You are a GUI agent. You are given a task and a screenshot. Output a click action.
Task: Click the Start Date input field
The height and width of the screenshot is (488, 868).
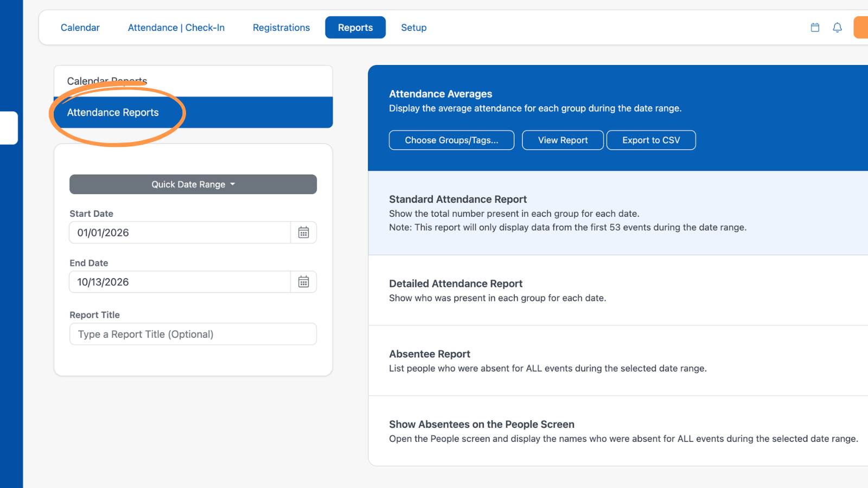pyautogui.click(x=180, y=233)
